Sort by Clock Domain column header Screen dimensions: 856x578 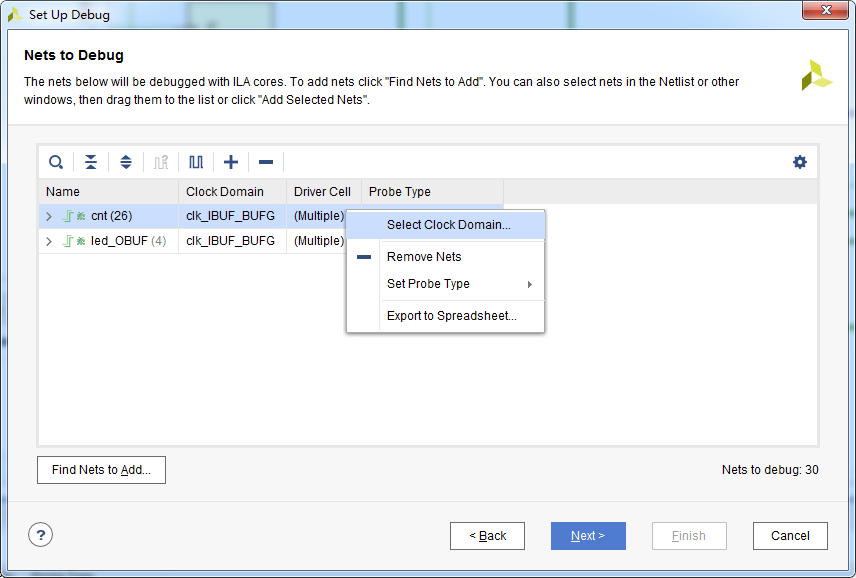[233, 192]
